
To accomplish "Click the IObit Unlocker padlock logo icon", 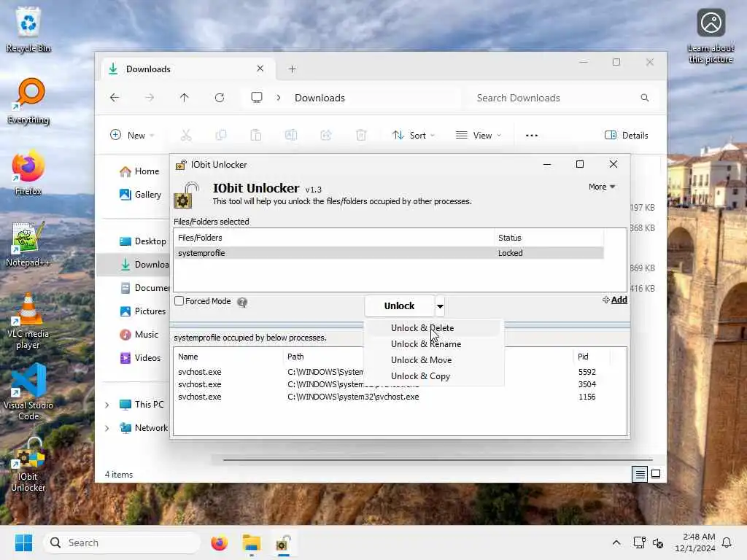I will (x=186, y=195).
